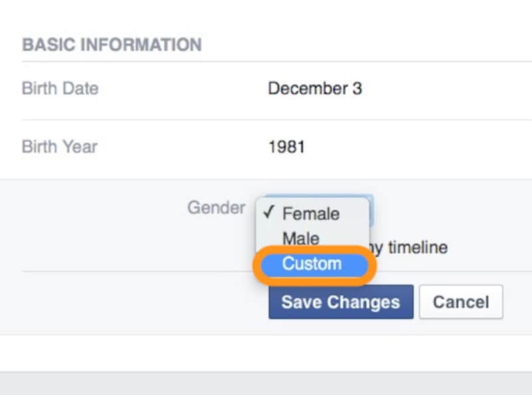Viewport: 532px width, 395px height.
Task: Click the checkmark beside Female
Action: coord(269,213)
